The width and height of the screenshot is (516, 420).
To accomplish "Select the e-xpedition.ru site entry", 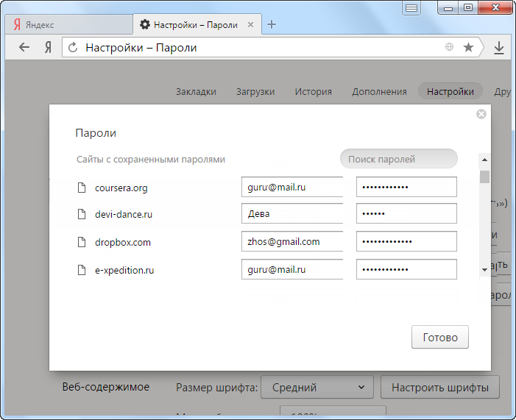I will coord(124,271).
